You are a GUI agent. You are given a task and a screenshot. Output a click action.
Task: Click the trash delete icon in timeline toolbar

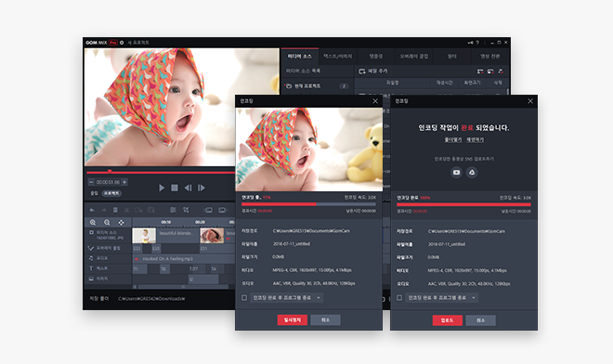click(115, 210)
